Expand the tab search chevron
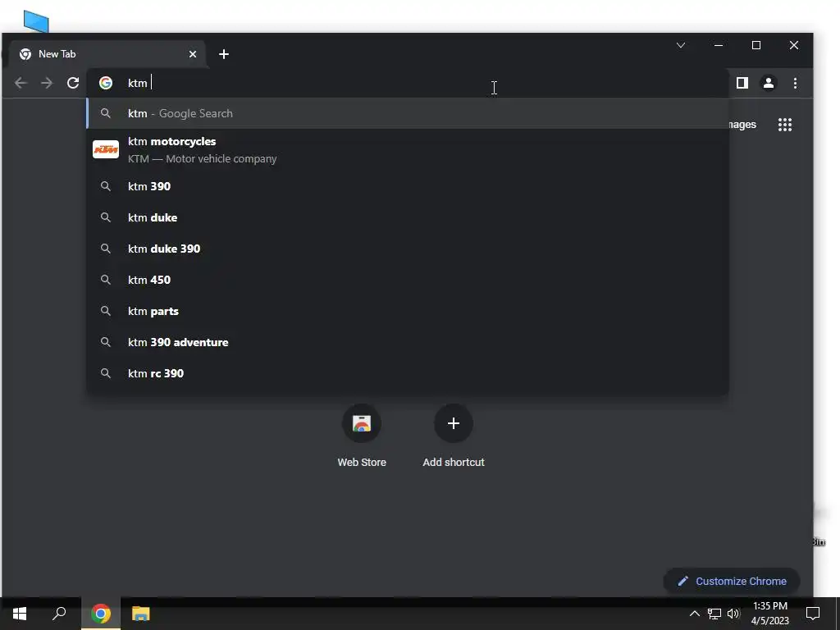The height and width of the screenshot is (630, 840). 681,45
